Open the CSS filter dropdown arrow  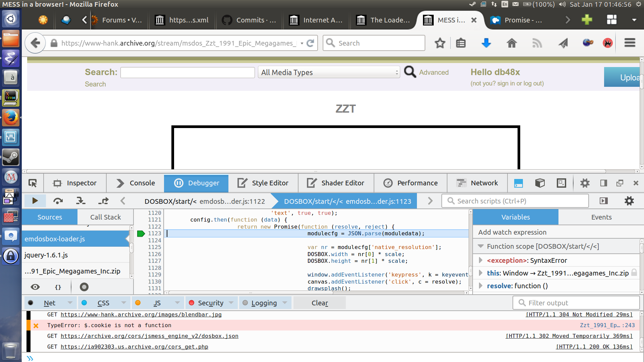coord(124,303)
